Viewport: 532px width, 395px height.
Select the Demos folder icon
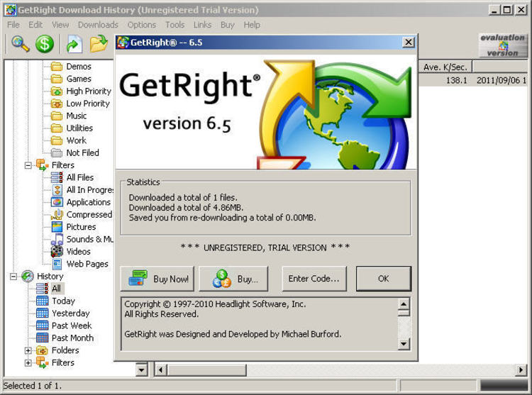(x=57, y=67)
